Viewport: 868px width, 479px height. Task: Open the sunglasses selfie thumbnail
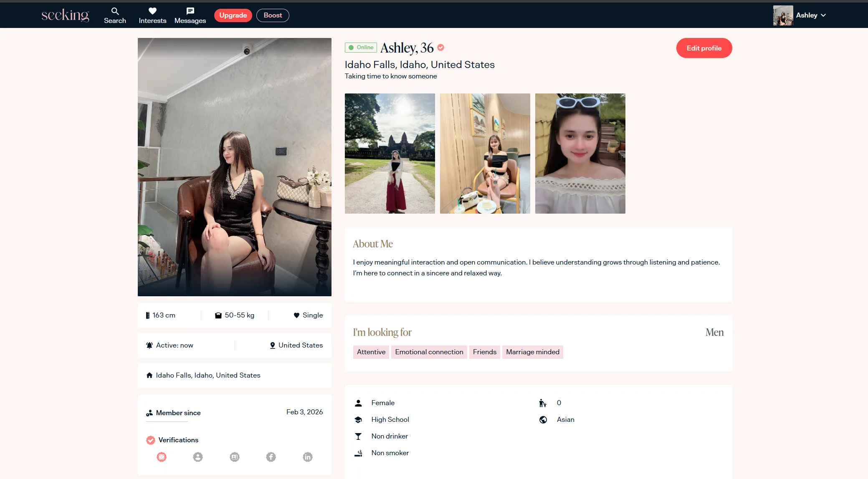[580, 154]
